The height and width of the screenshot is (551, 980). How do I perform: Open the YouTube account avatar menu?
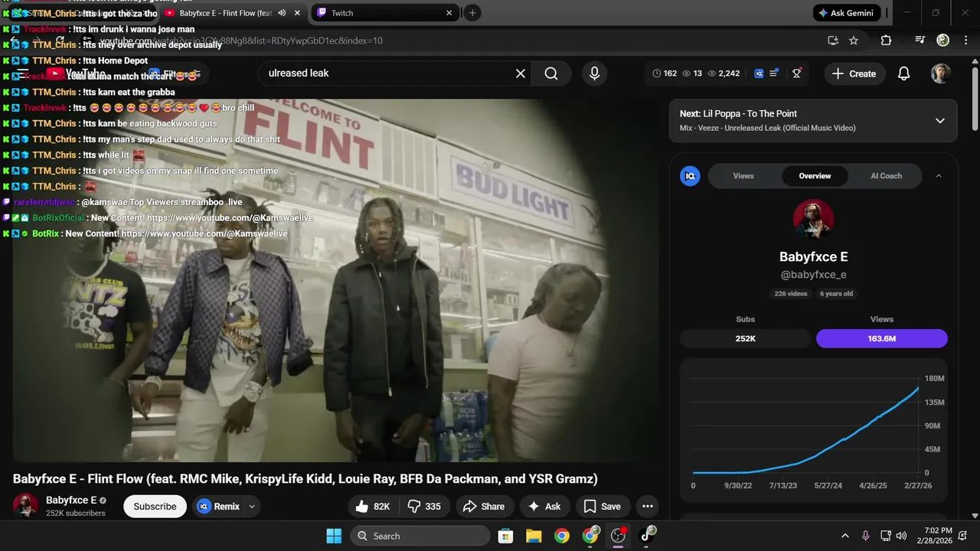point(941,73)
